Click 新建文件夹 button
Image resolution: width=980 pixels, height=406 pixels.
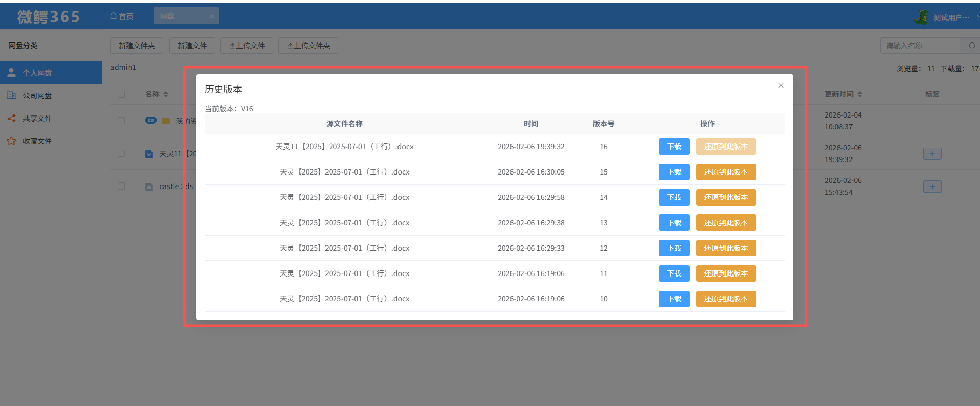point(137,46)
